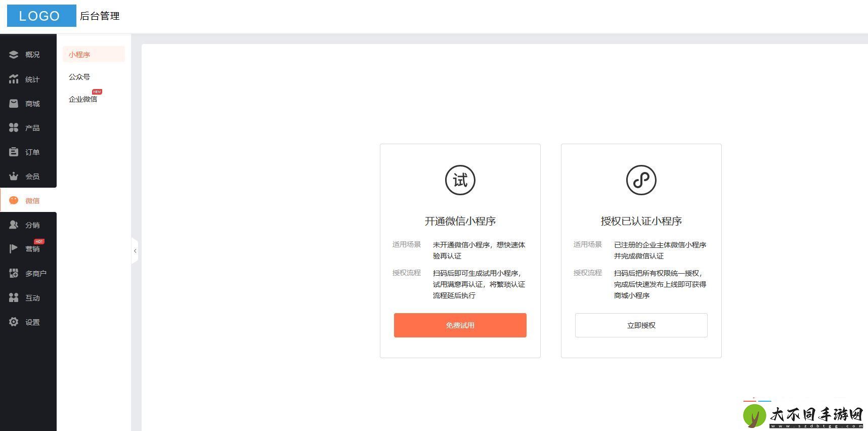Click the 开通微信小程序 card title
Viewport: 868px width, 431px height.
click(460, 221)
